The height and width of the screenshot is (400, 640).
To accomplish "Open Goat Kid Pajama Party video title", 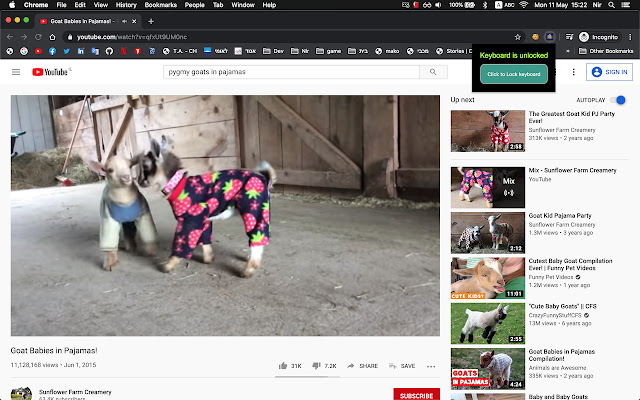I will tap(560, 216).
